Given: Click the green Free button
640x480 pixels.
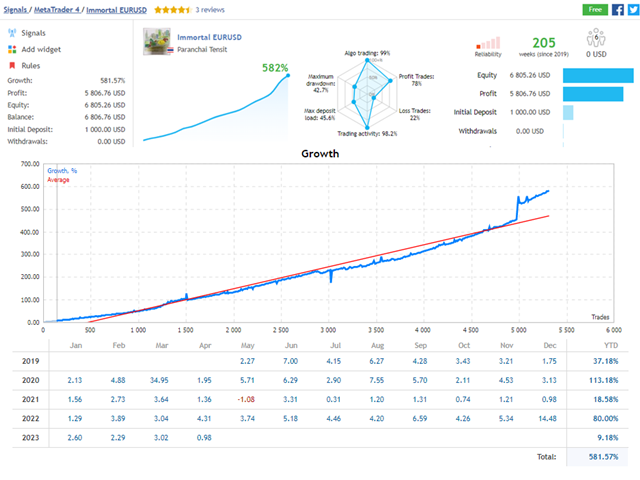Looking at the screenshot, I should (595, 9).
